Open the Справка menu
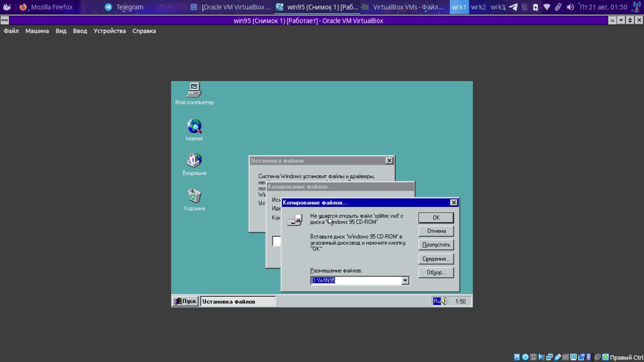Screen dimensions: 644x362 pyautogui.click(x=144, y=31)
